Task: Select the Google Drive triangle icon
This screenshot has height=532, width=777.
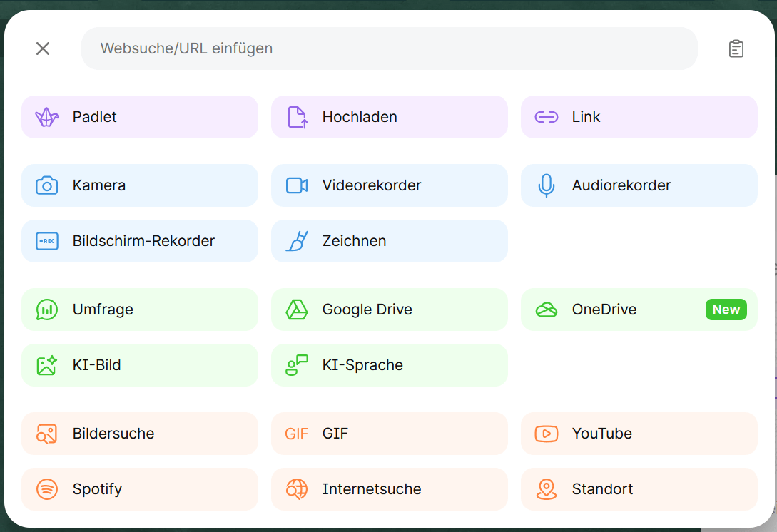Action: tap(297, 309)
